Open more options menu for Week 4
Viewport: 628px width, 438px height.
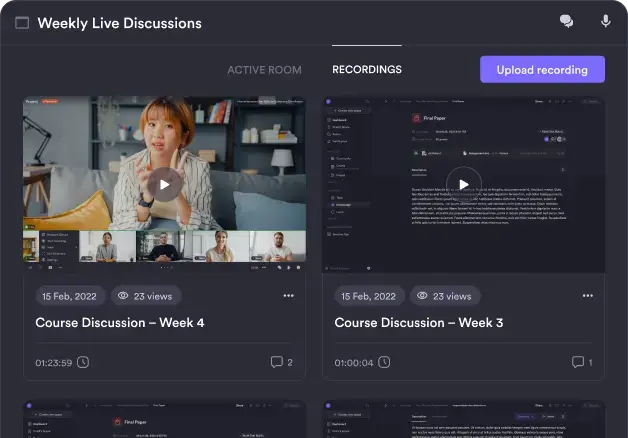(288, 296)
